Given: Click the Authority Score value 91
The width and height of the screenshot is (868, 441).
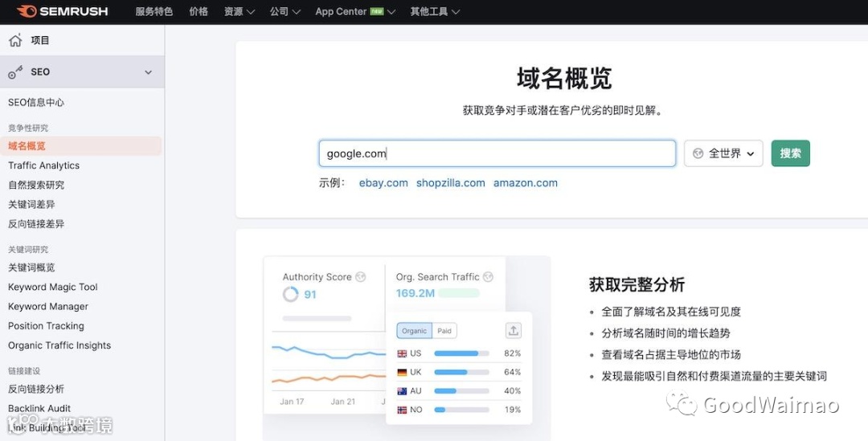Looking at the screenshot, I should tap(310, 294).
